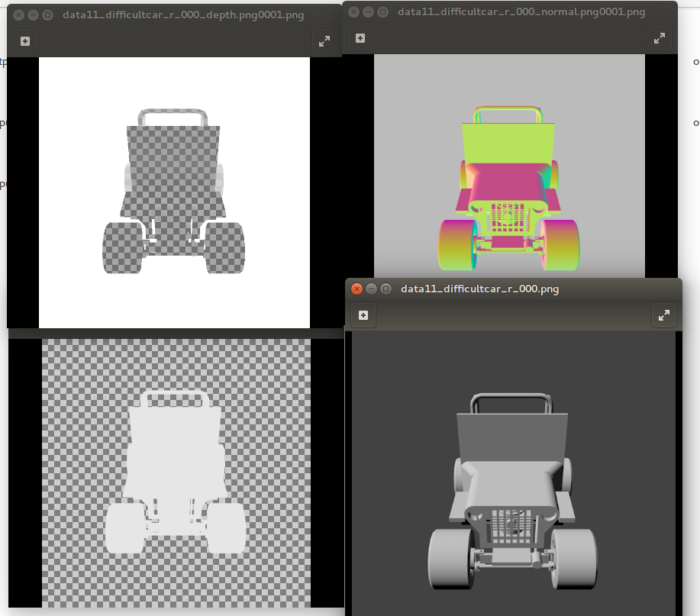Click the zoom-in plus icon in the depth image window
700x616 pixels.
click(24, 40)
